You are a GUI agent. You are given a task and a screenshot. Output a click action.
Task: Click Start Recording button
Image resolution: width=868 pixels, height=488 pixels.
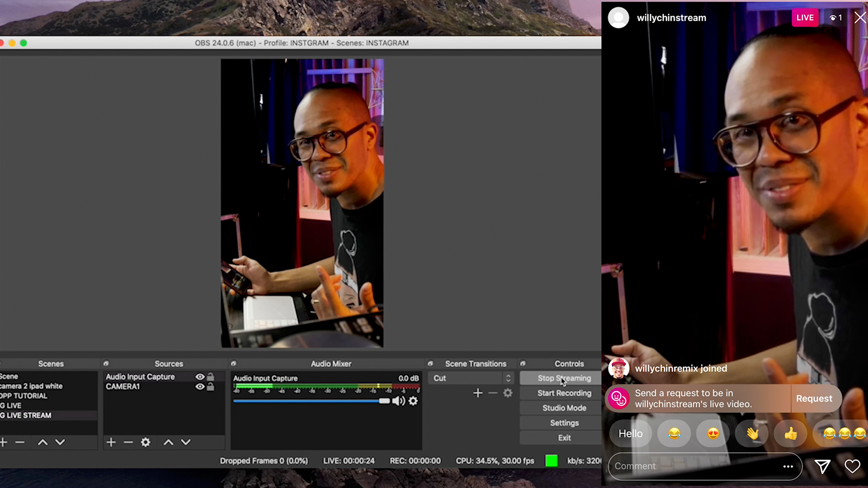(x=561, y=393)
